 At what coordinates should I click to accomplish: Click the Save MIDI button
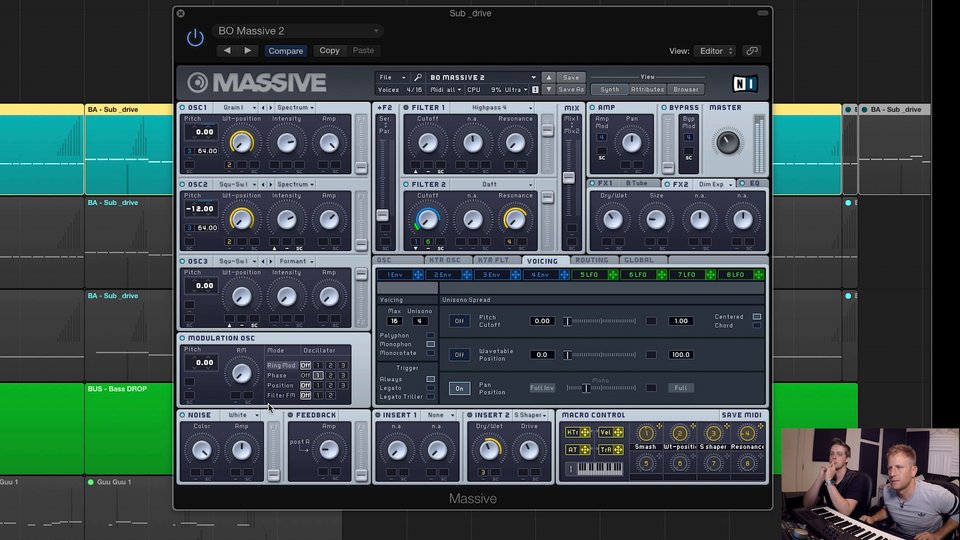[741, 415]
